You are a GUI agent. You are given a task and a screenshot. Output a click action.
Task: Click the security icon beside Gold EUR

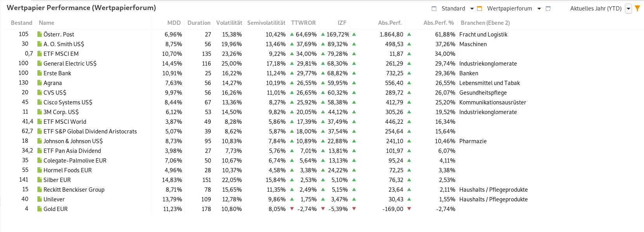40,209
